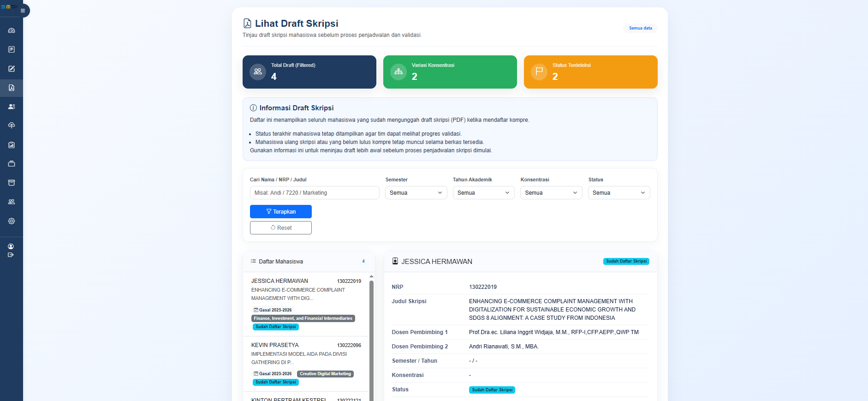868x401 pixels.
Task: Click the Total Draft (Filtered) card
Action: [x=309, y=72]
